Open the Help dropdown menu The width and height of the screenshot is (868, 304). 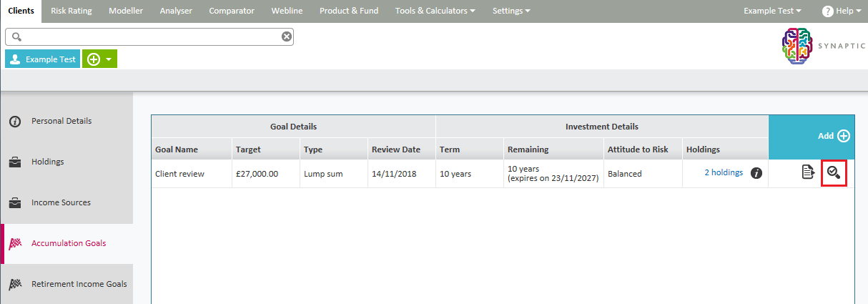842,11
